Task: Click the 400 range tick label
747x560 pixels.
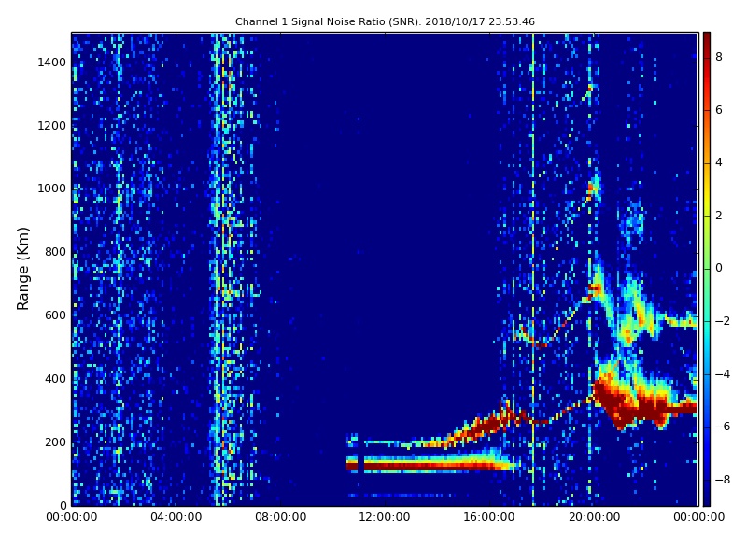Action: (x=55, y=379)
